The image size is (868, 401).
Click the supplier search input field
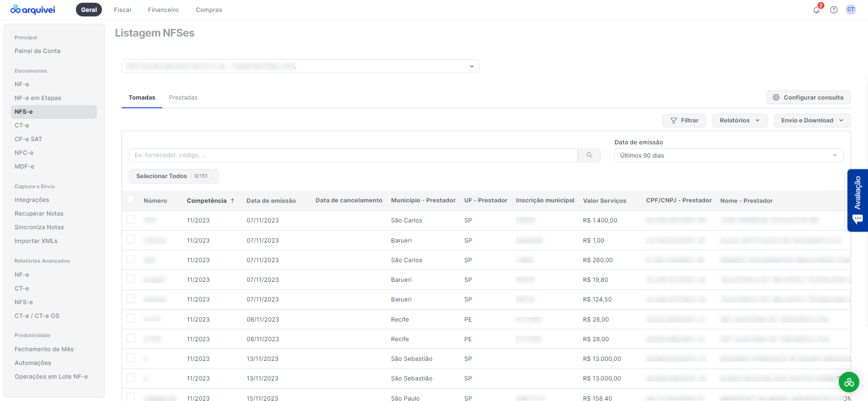click(353, 155)
